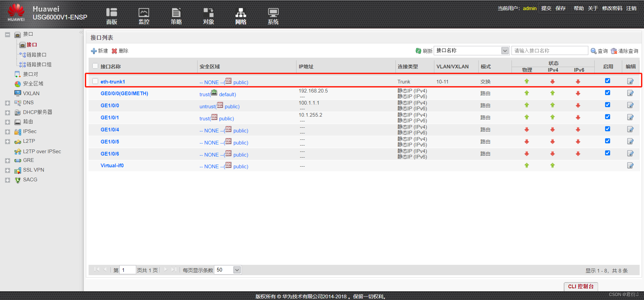
Task: Click the edit icon for GE1/0/6
Action: 630,154
